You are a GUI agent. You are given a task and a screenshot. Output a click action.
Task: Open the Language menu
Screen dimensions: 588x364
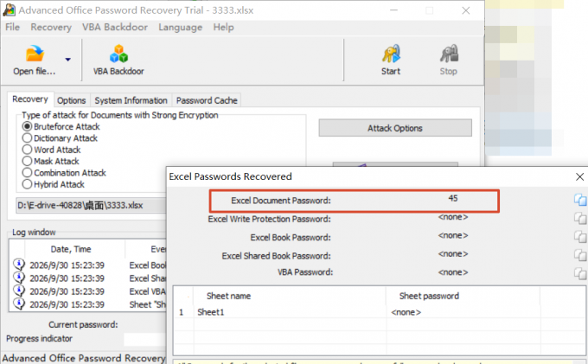click(x=181, y=28)
